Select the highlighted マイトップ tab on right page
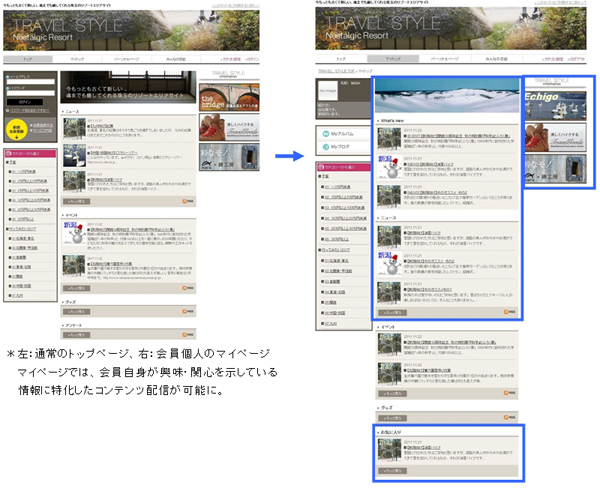 (x=393, y=59)
